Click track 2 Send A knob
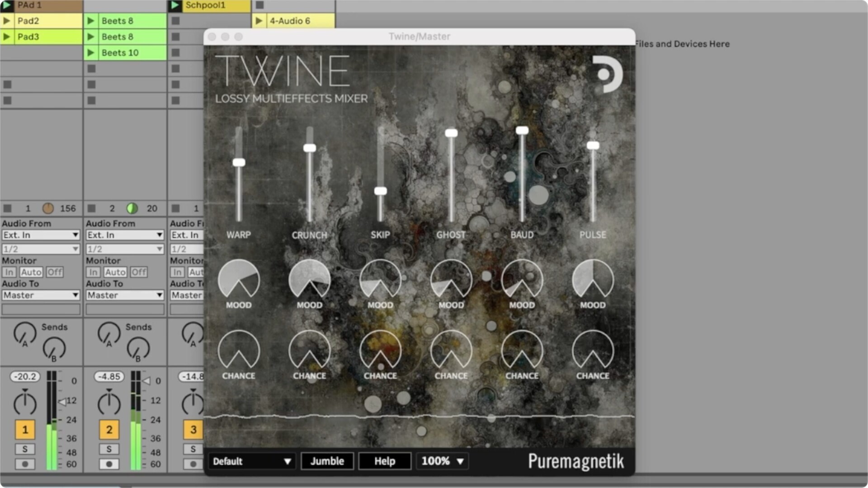868x488 pixels. coord(109,333)
